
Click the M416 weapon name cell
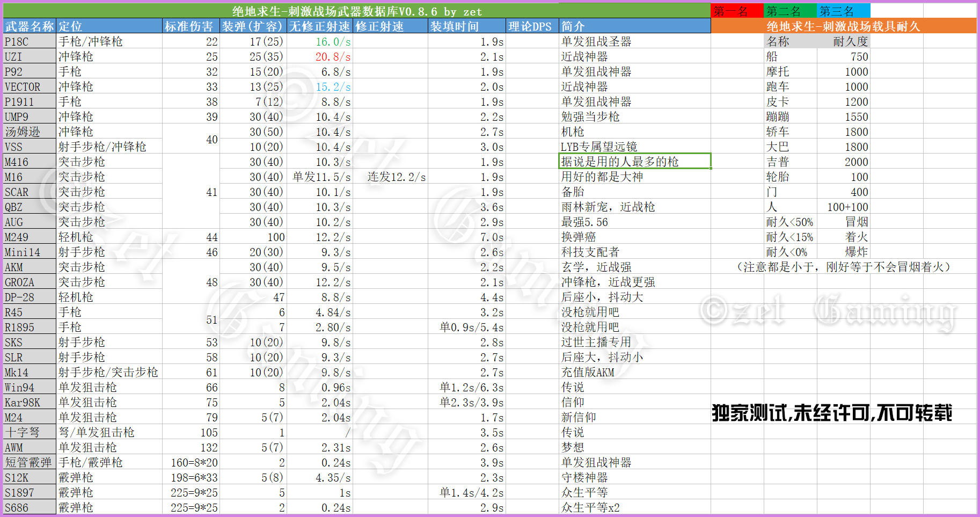click(x=30, y=162)
